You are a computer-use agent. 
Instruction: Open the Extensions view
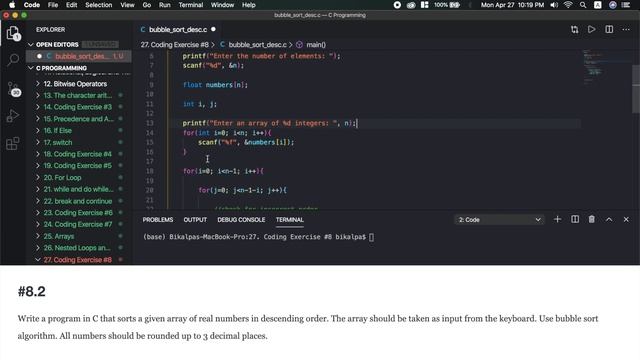click(13, 143)
